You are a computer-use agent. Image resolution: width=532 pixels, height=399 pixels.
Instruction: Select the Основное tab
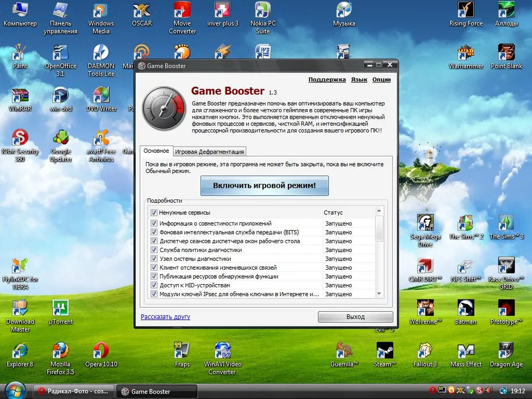click(x=156, y=151)
